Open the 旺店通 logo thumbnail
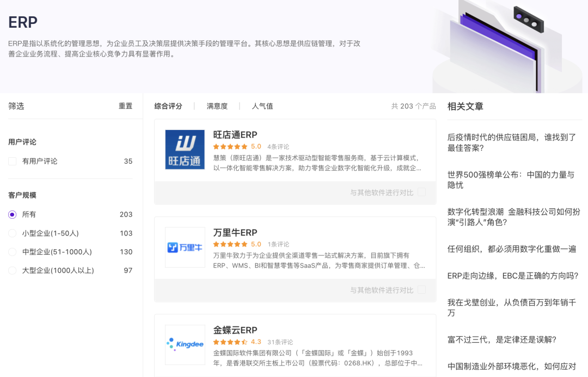Image resolution: width=588 pixels, height=377 pixels. [185, 150]
